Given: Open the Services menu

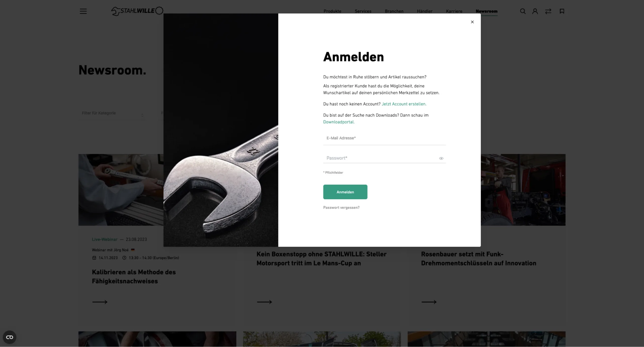Looking at the screenshot, I should (x=363, y=11).
